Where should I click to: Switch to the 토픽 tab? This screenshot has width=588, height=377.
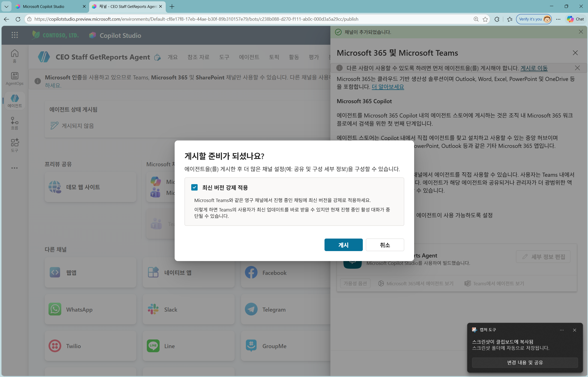(274, 57)
